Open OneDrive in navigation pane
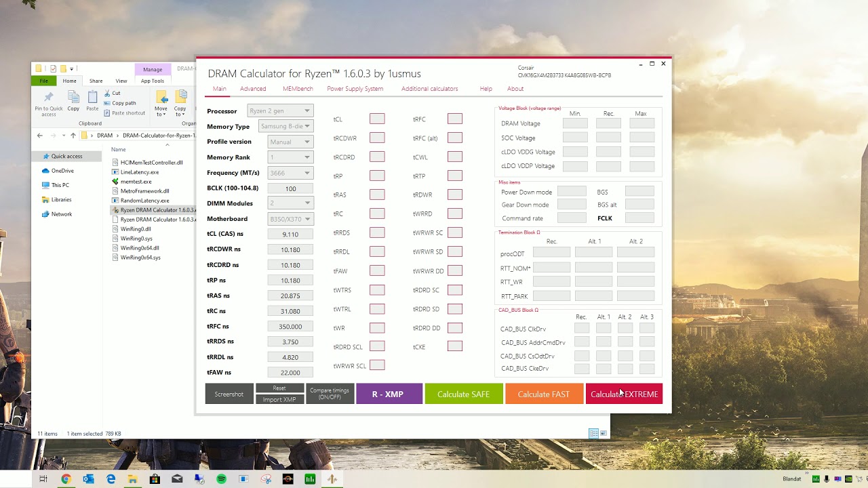The image size is (868, 488). [x=62, y=171]
